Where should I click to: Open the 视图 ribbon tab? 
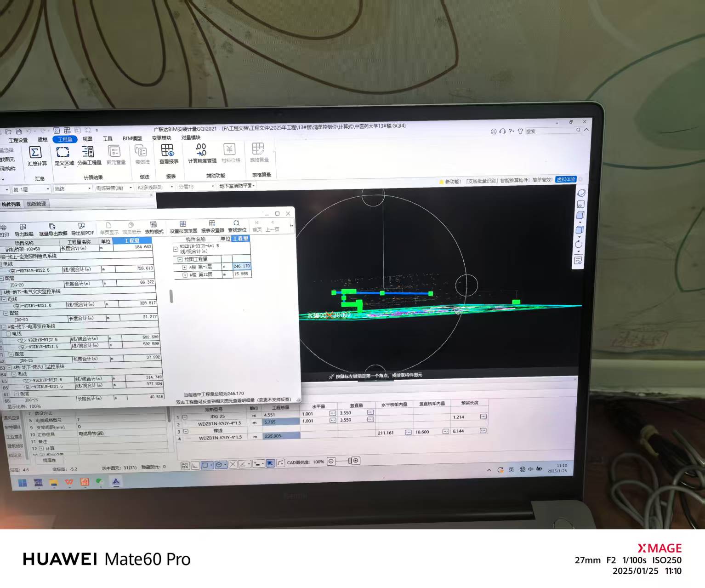tap(87, 139)
